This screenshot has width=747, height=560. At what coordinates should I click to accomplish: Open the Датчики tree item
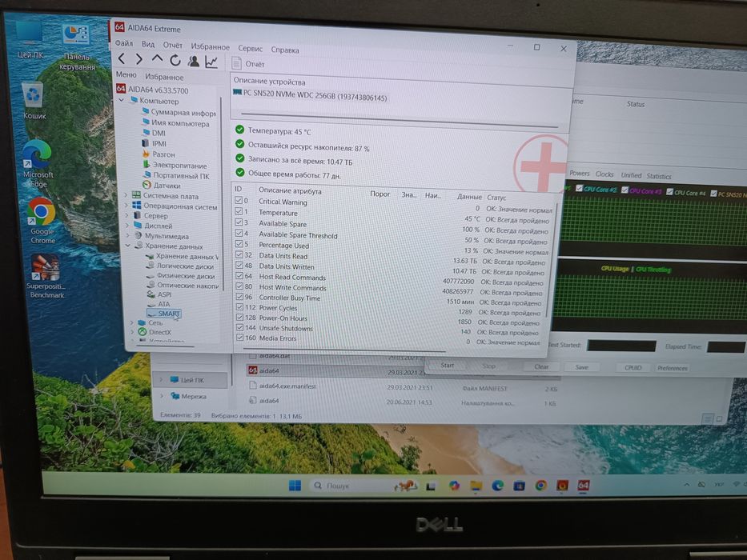coord(162,186)
